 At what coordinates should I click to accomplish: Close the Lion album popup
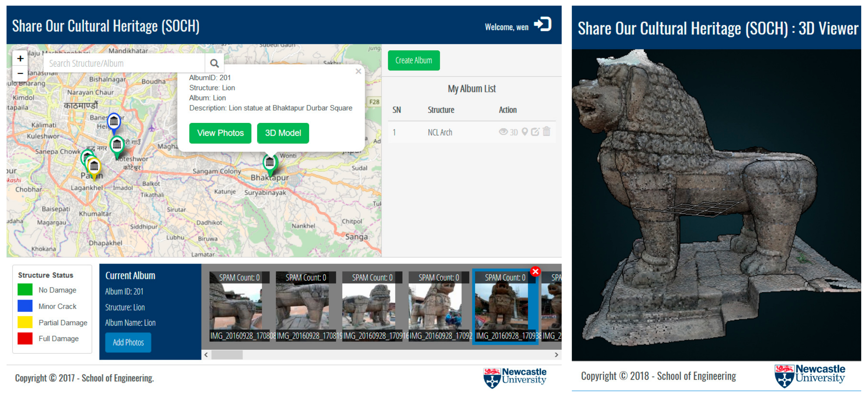(x=358, y=71)
